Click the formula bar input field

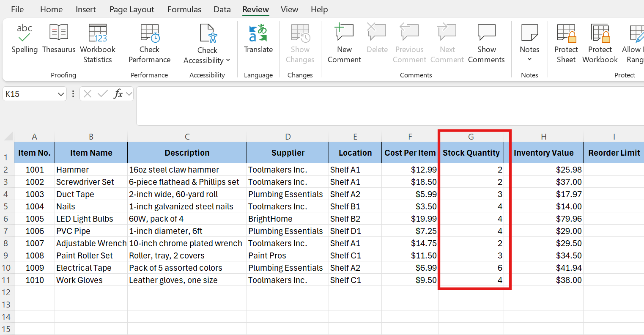389,106
